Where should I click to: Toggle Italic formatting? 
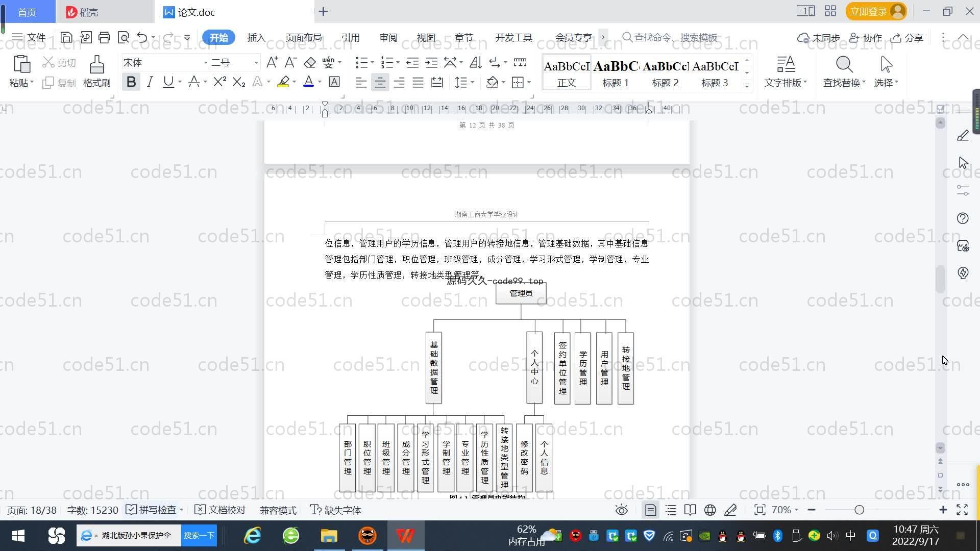(x=150, y=82)
